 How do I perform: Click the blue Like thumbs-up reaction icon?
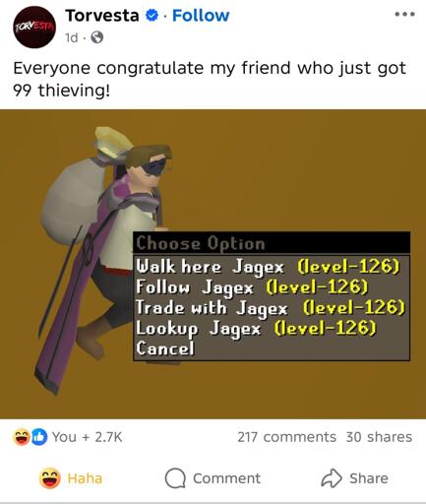[39, 437]
